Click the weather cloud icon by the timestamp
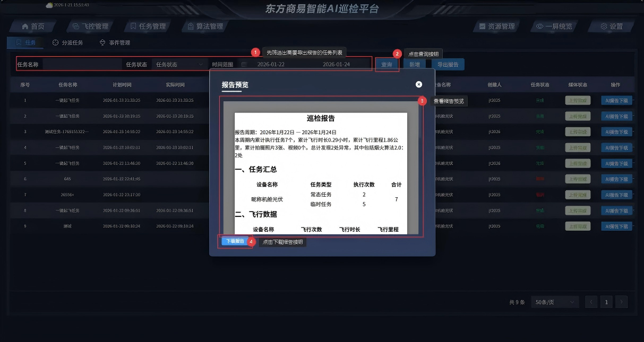Screen dimensions: 644x342 pyautogui.click(x=49, y=5)
